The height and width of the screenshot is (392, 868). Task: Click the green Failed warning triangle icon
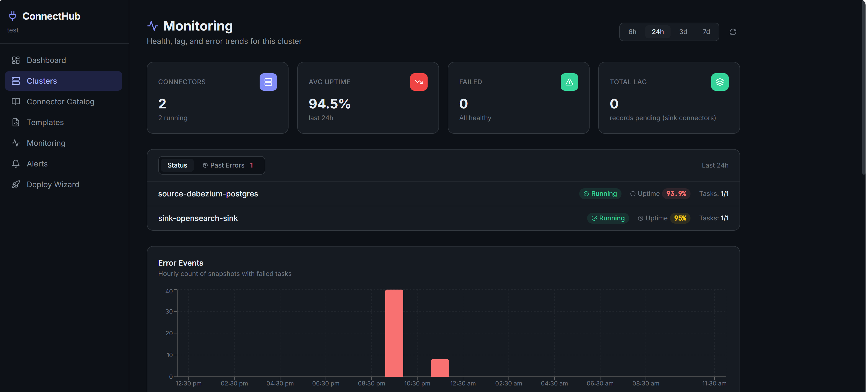(569, 82)
